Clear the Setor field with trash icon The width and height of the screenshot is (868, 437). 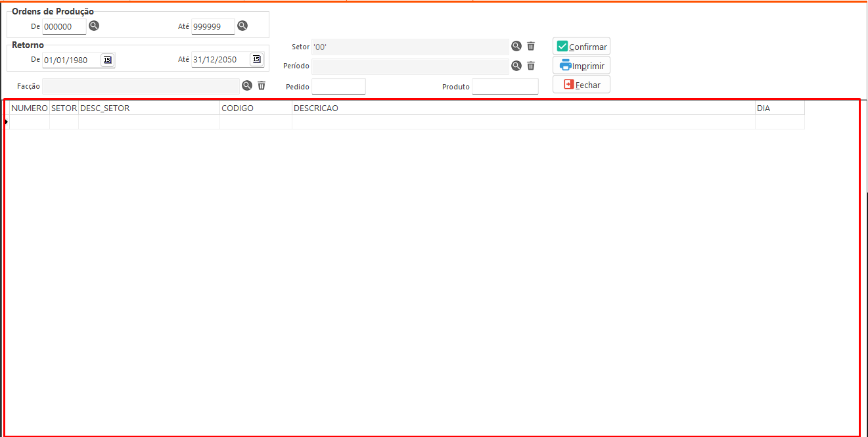pos(531,46)
